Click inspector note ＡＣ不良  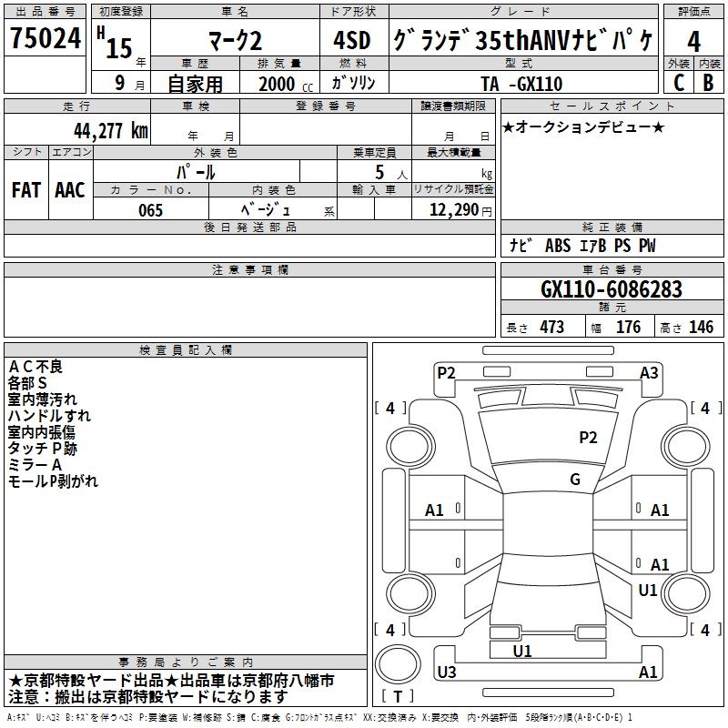coord(35,367)
